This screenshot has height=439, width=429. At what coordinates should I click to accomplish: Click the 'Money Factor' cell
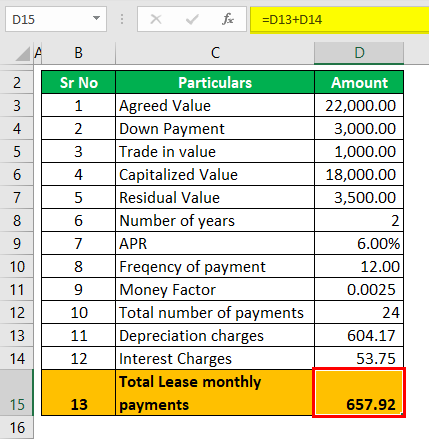(215, 289)
